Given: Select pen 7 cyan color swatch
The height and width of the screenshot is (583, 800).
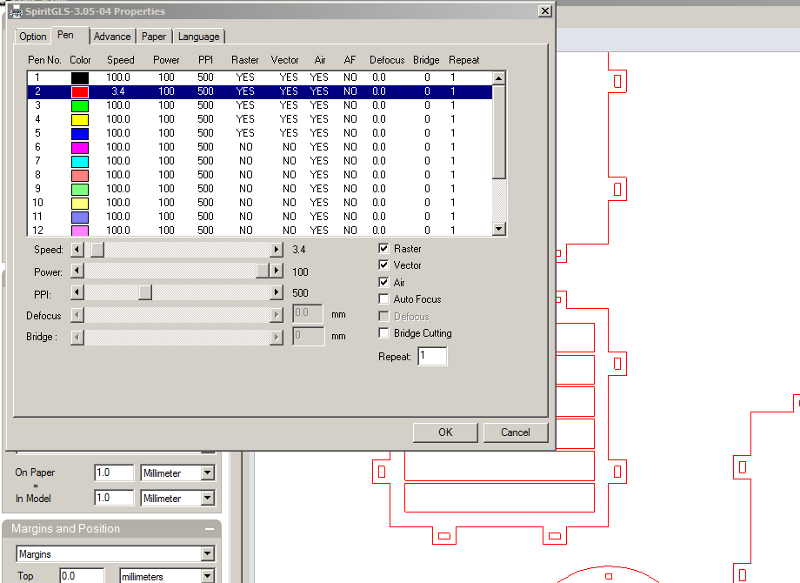Looking at the screenshot, I should coord(80,161).
